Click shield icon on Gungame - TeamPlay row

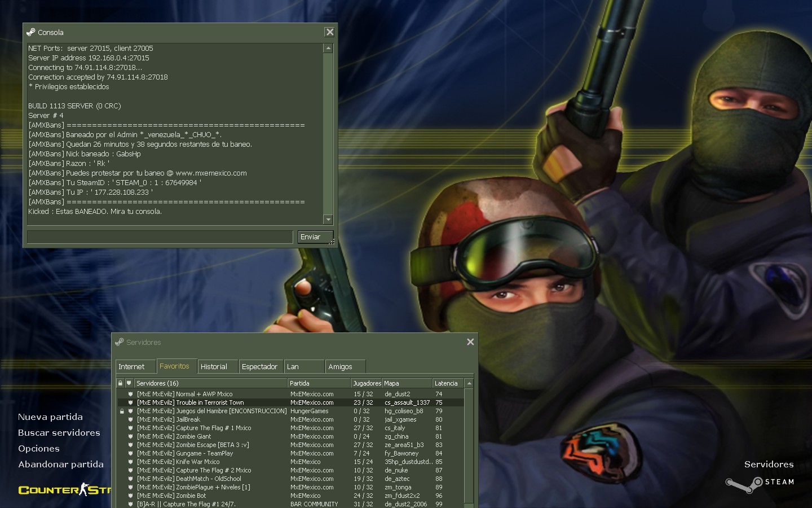coord(130,454)
